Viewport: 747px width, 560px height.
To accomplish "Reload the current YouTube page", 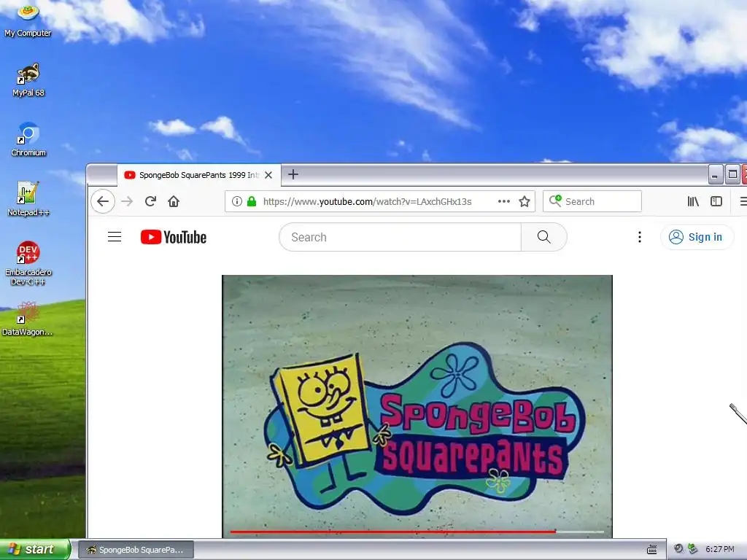I will click(150, 201).
